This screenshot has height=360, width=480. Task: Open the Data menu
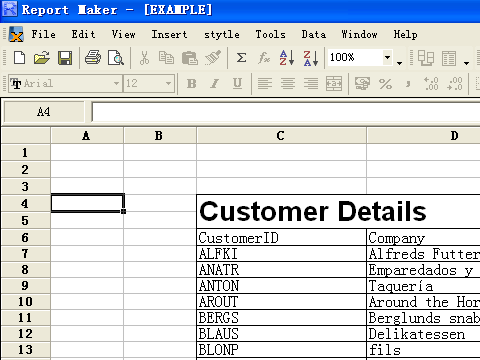[x=314, y=34]
